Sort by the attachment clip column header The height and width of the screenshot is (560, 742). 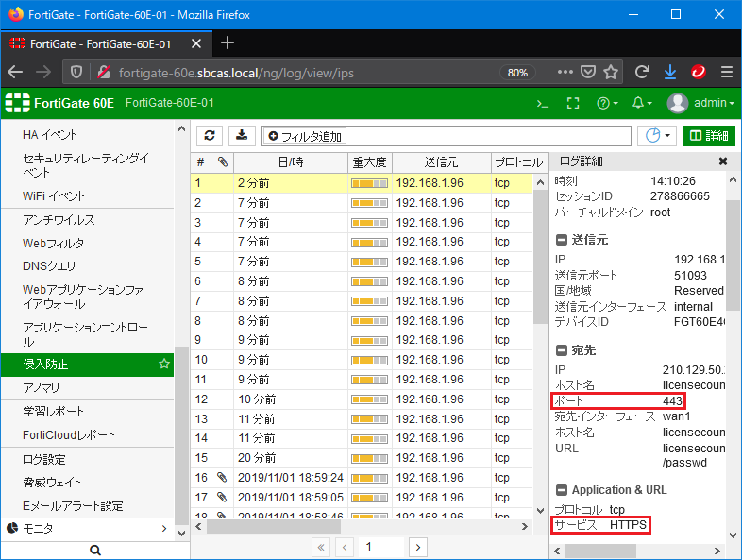pyautogui.click(x=223, y=162)
